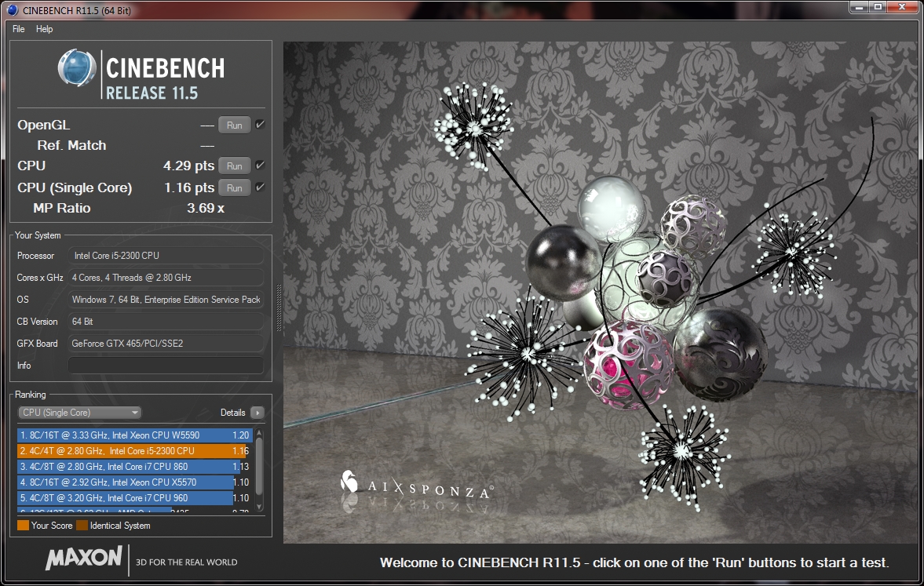
Task: Select ranking row Intel Xeon CPU W5590
Action: pos(135,435)
